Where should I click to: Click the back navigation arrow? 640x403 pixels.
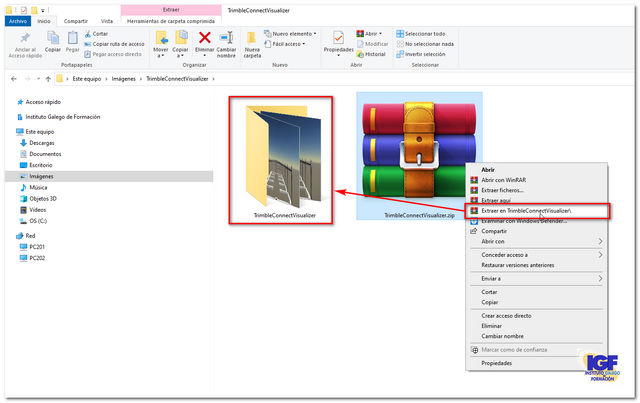[x=14, y=79]
